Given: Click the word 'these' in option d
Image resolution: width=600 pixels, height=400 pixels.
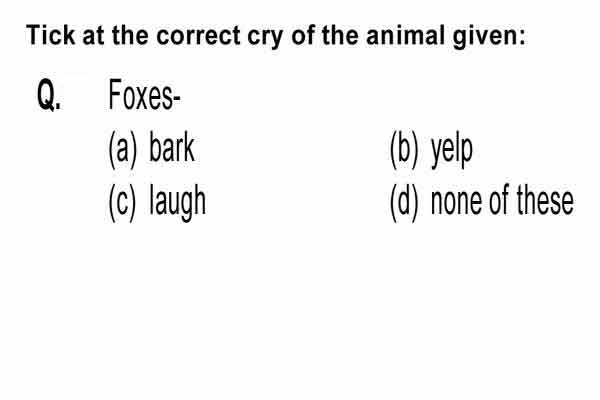Looking at the screenshot, I should pyautogui.click(x=545, y=200).
